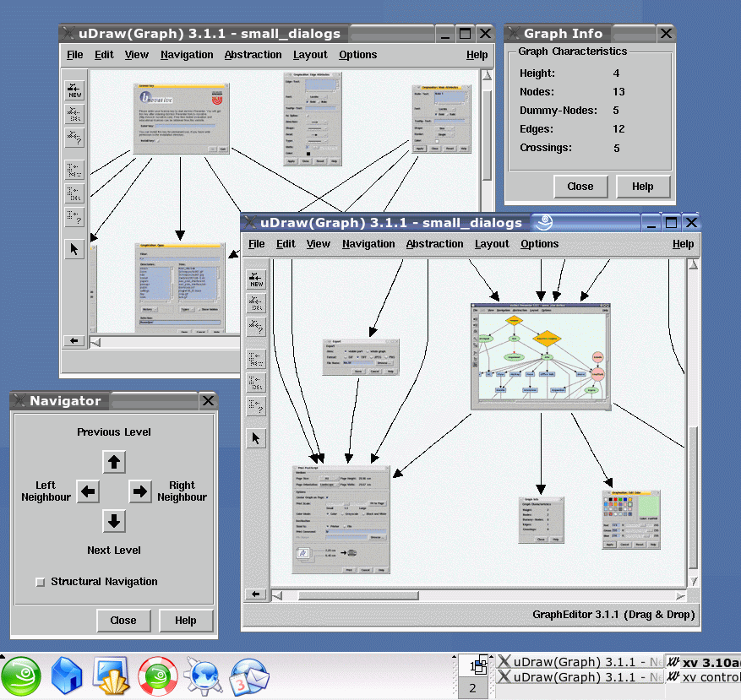Open the Help menu in the front uDraw window

(x=684, y=244)
